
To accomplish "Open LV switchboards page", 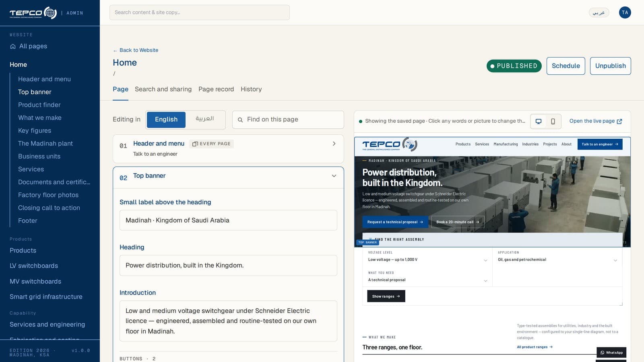I will click(34, 266).
